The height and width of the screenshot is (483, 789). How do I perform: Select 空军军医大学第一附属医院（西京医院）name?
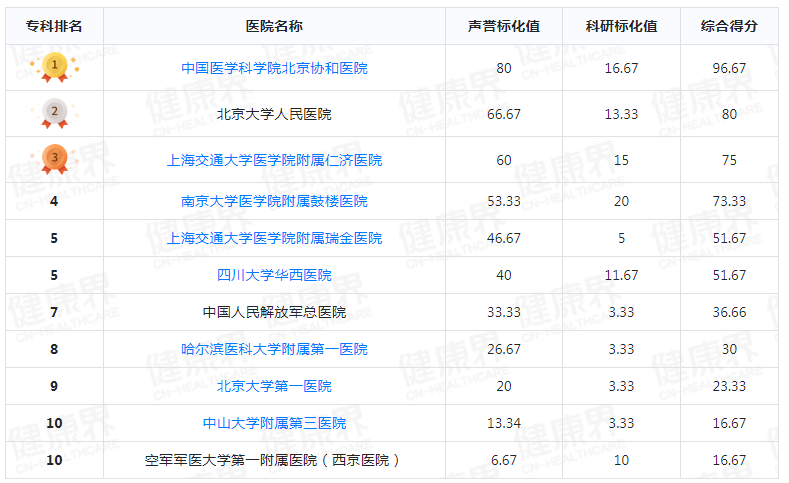point(274,460)
